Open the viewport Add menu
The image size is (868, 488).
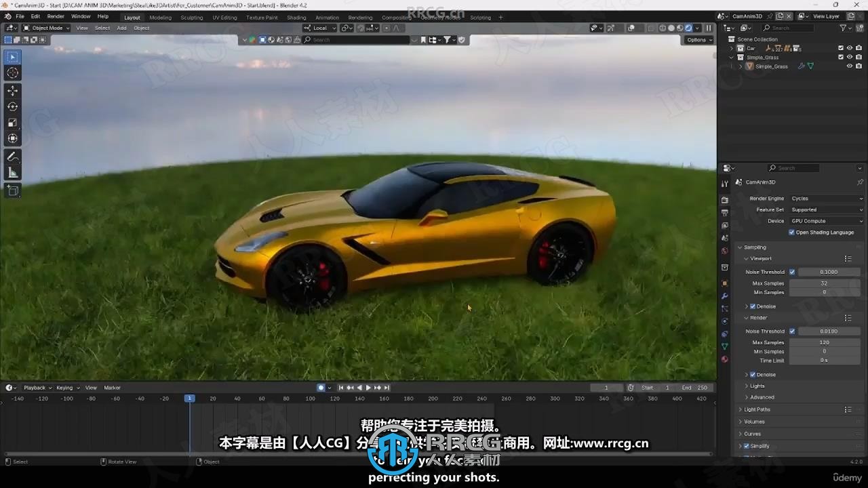point(121,28)
